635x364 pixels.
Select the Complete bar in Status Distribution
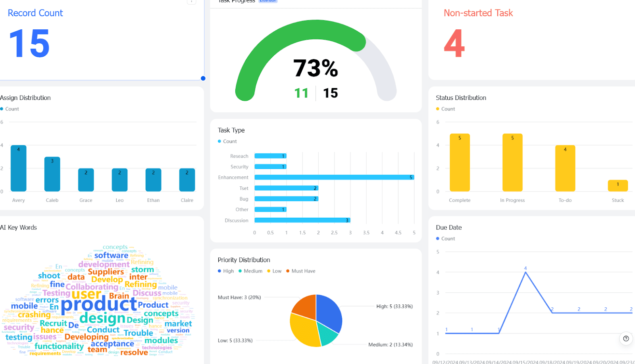pos(460,163)
